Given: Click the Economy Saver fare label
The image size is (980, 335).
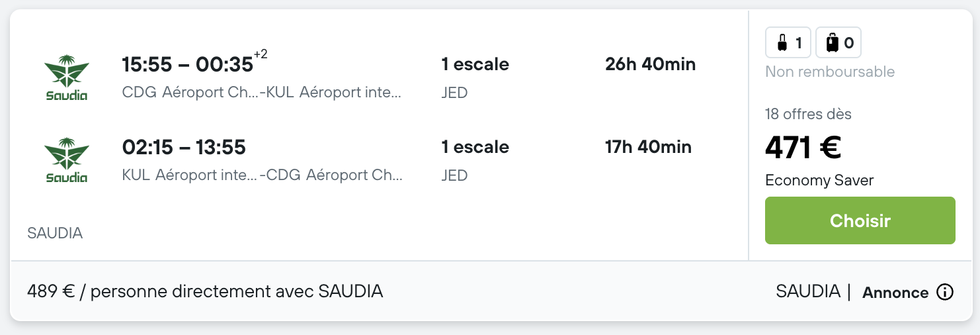Looking at the screenshot, I should point(819,180).
